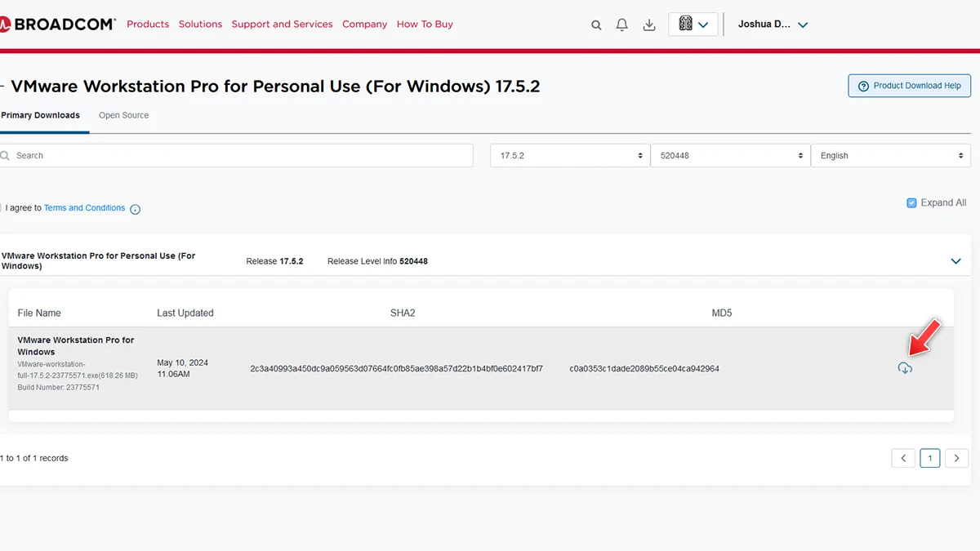Open the Company menu
The height and width of the screenshot is (551, 980).
click(364, 24)
